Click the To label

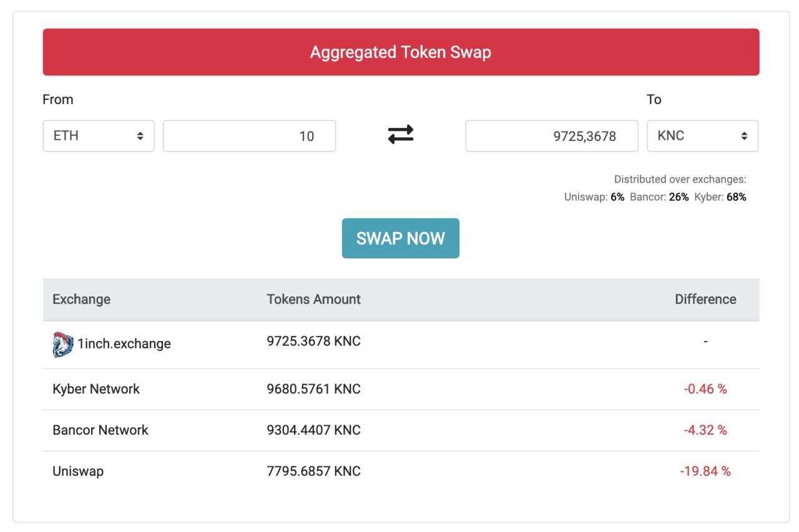click(x=654, y=100)
